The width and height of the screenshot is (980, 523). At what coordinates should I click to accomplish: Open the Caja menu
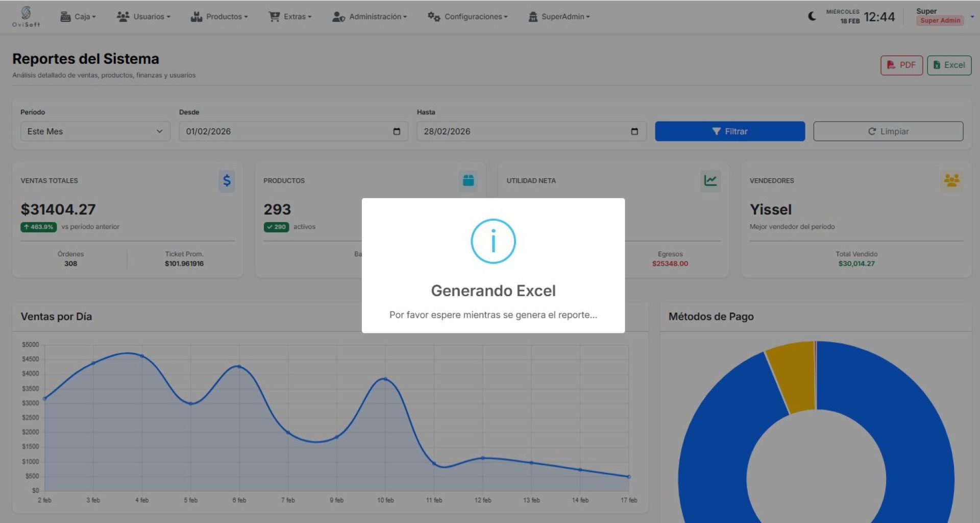pyautogui.click(x=78, y=17)
